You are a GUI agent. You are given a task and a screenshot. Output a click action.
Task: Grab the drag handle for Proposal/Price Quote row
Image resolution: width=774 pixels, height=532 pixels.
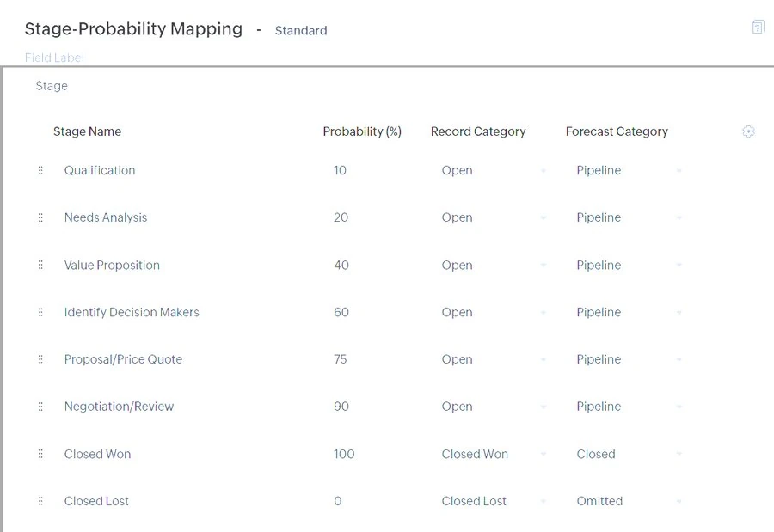(40, 359)
